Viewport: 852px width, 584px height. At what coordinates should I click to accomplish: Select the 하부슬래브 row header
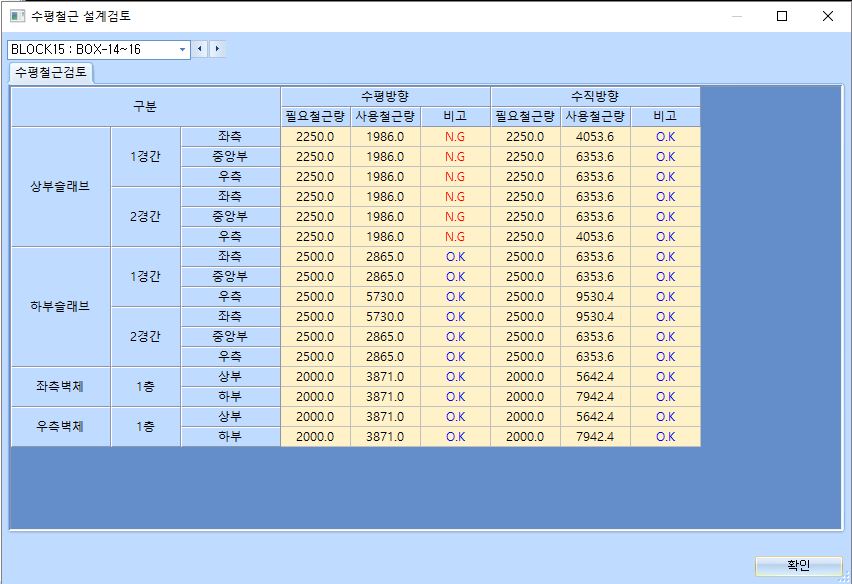[60, 307]
